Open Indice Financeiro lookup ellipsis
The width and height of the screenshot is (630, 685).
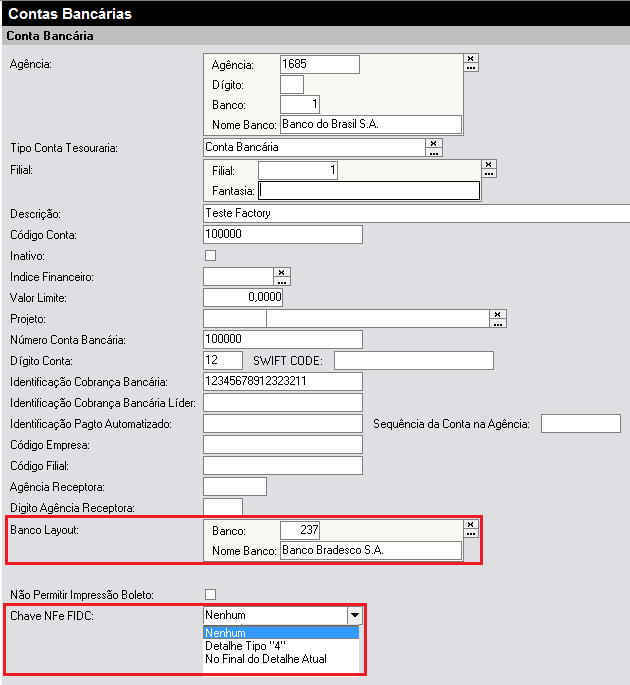[x=282, y=281]
